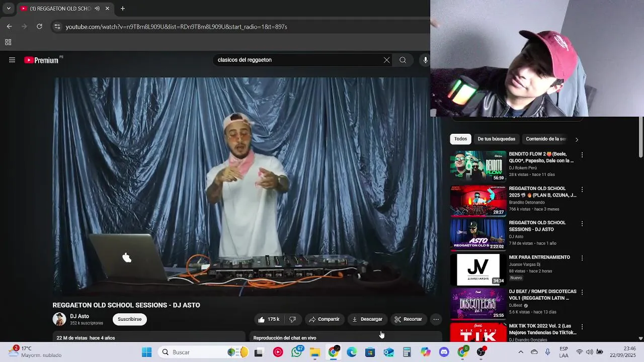Open DJ BEAT / ROMPE DISCOTECAS title

click(x=542, y=295)
